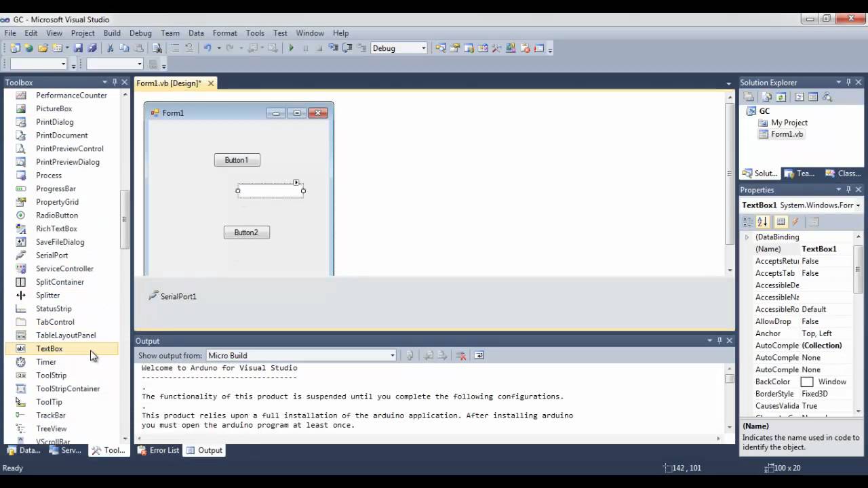Open the Server Explorer tab at bottom

66,450
